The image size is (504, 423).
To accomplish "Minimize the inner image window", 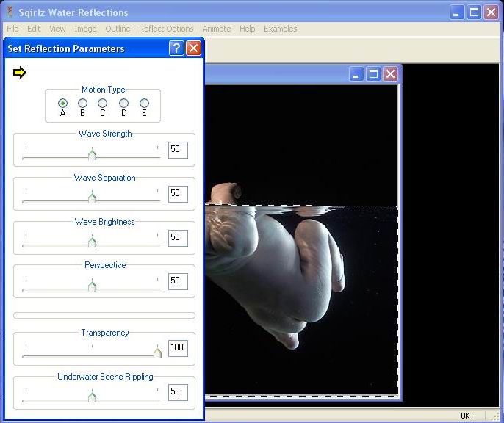I will (356, 74).
